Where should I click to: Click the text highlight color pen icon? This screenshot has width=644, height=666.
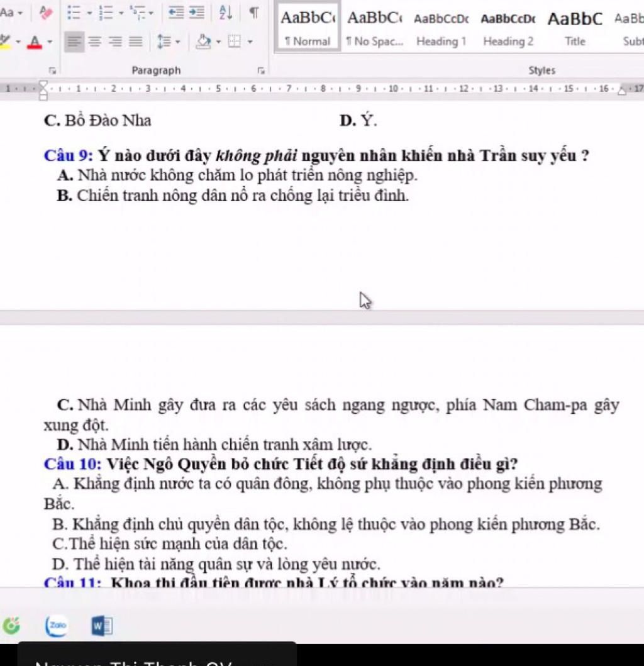pyautogui.click(x=4, y=42)
